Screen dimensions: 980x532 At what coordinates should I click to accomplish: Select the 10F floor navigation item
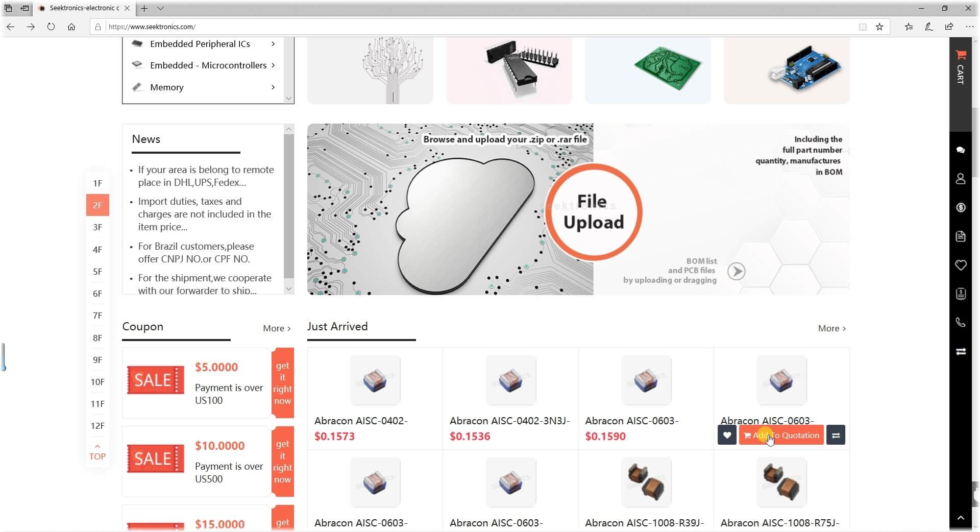point(97,382)
